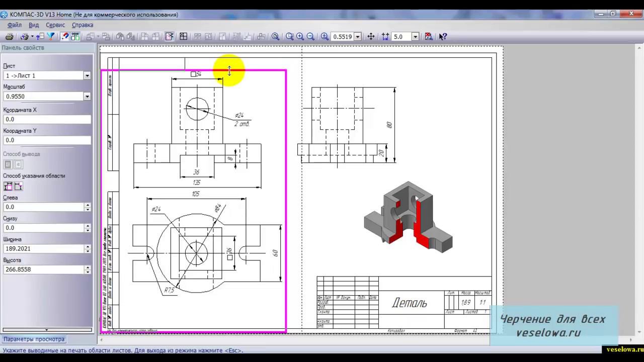Open the 5.0 step dropdown
644x362 pixels.
click(x=416, y=37)
